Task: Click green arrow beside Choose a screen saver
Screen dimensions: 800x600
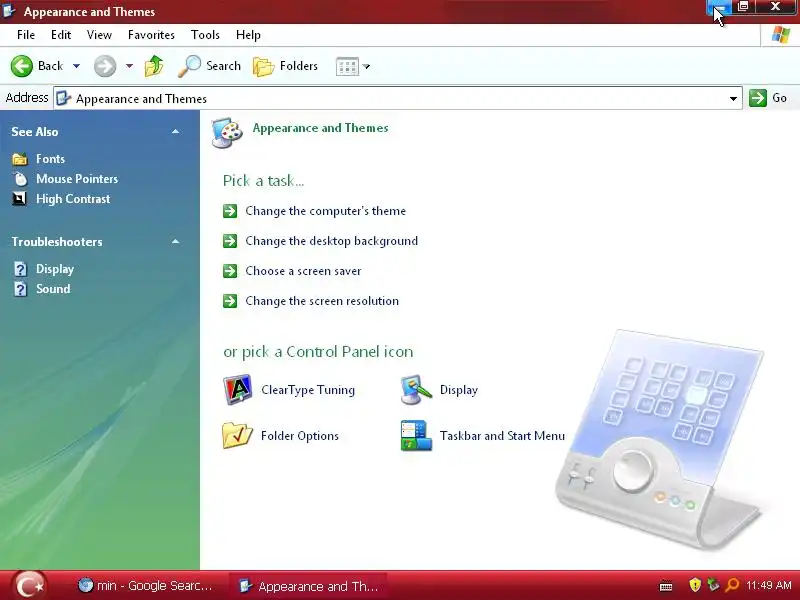Action: 230,271
